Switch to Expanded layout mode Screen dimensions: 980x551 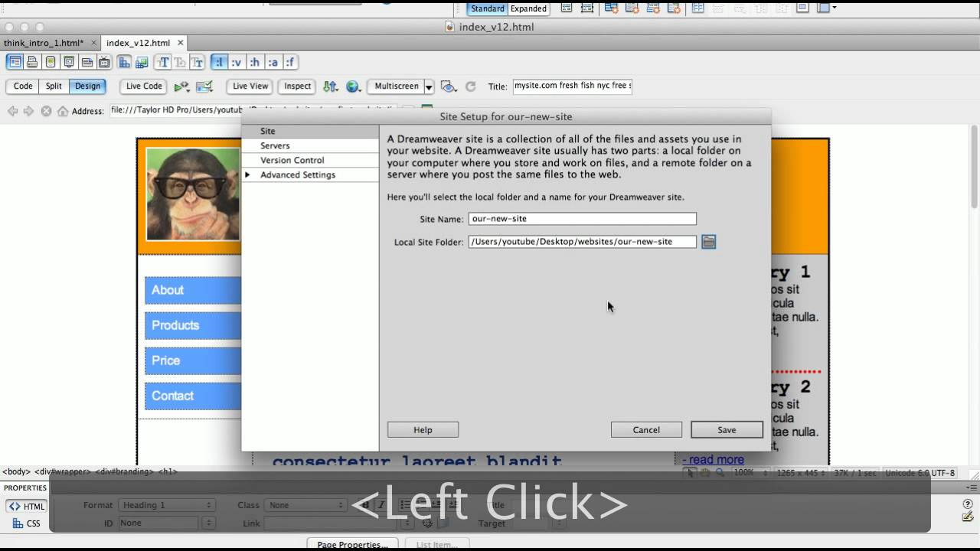pyautogui.click(x=528, y=9)
